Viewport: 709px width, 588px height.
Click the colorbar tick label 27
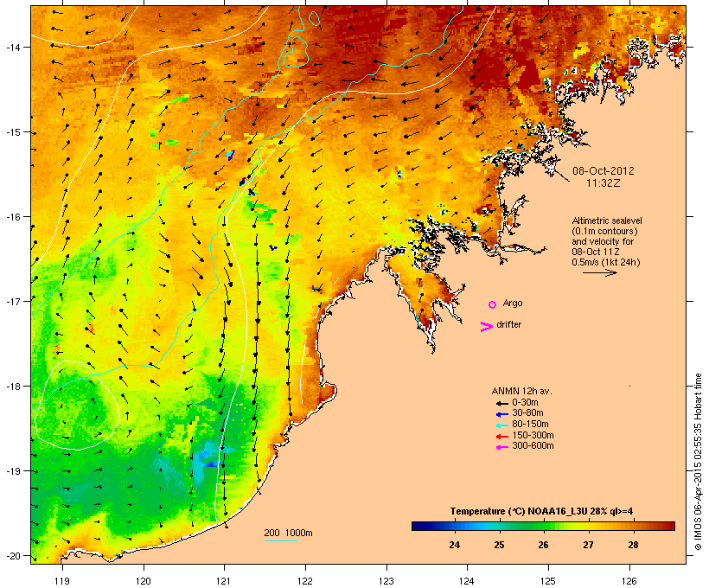pyautogui.click(x=588, y=545)
